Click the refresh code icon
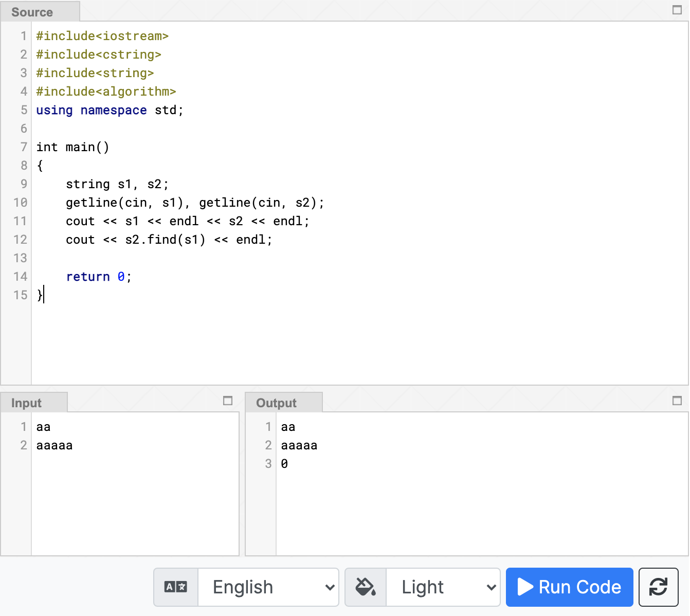Screen dimensions: 690x616 click(x=659, y=587)
